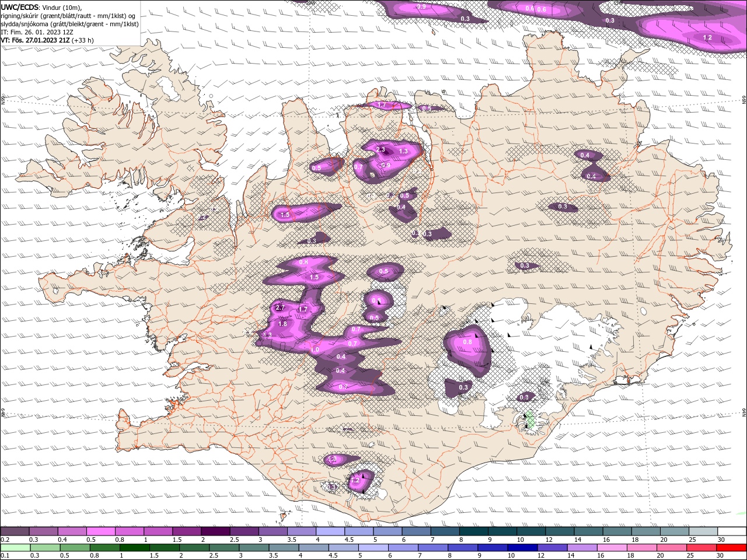Click the 1.8 snowfall value on the map
This screenshot has width=747, height=560.
pyautogui.click(x=282, y=324)
